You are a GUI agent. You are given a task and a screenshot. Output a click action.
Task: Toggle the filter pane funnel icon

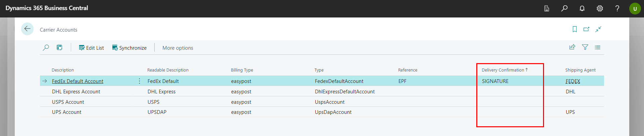(585, 47)
